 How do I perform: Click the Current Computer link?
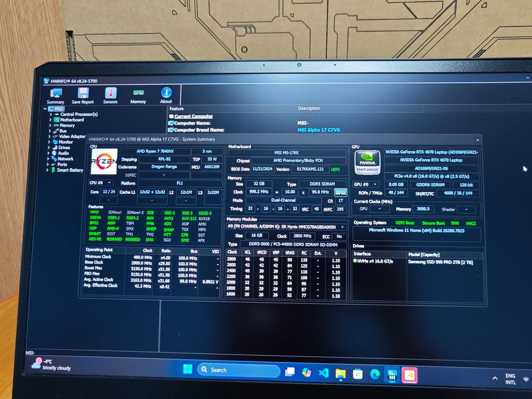[193, 116]
